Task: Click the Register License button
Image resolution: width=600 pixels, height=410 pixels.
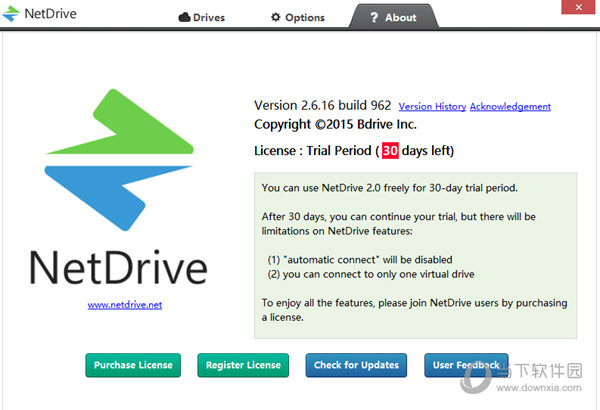Action: 243,365
